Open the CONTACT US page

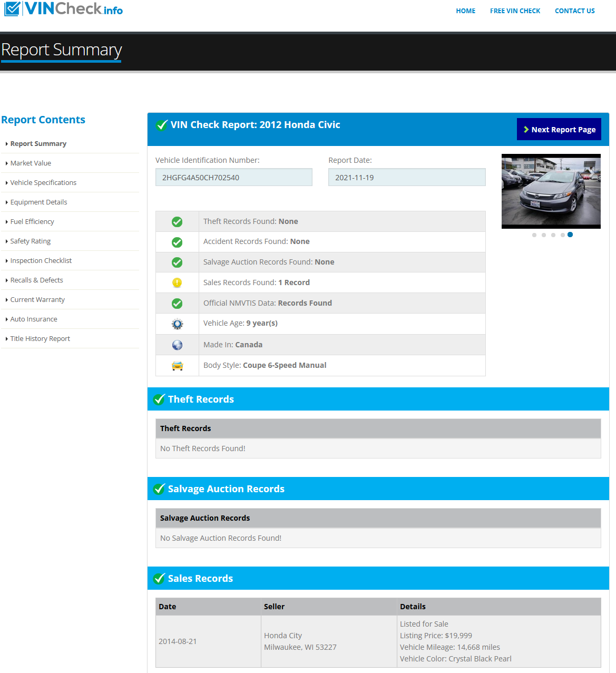click(x=575, y=11)
